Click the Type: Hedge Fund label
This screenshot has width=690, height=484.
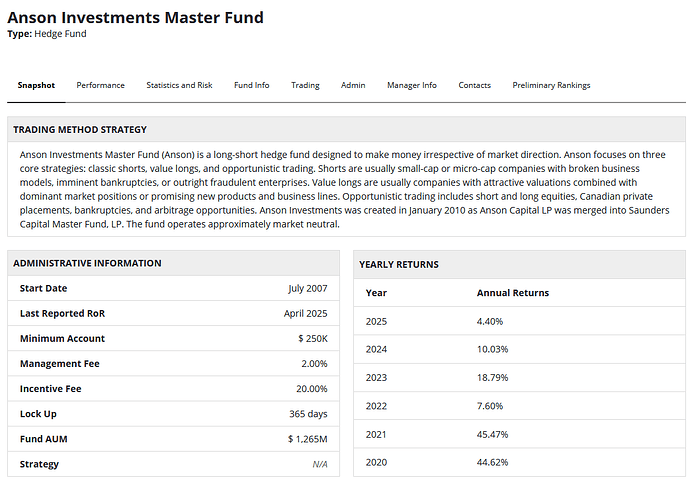click(x=47, y=34)
